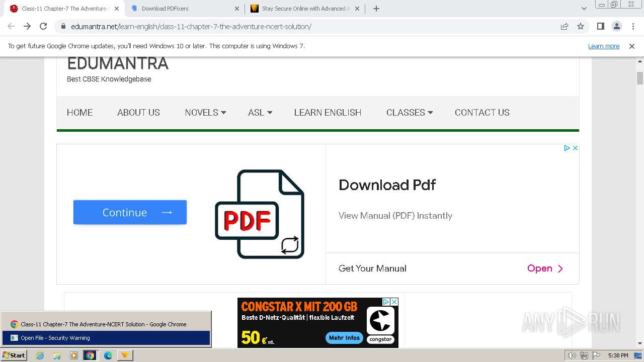Close the Stay Secure Online tab
This screenshot has height=362, width=644.
point(357,9)
